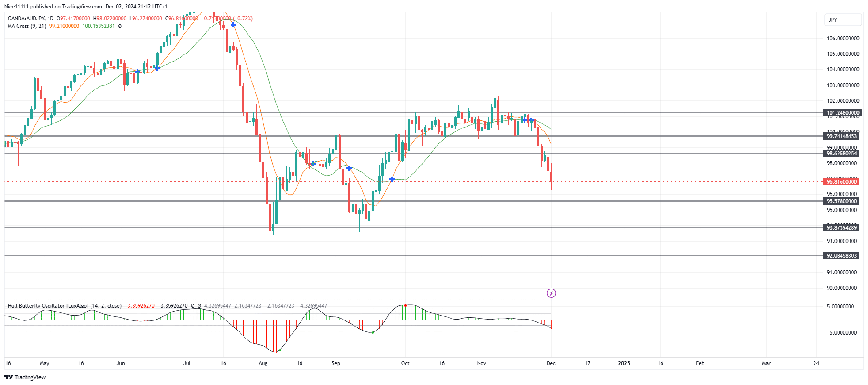The height and width of the screenshot is (385, 868).
Task: Click the 93.87394289 level label
Action: pyautogui.click(x=841, y=228)
